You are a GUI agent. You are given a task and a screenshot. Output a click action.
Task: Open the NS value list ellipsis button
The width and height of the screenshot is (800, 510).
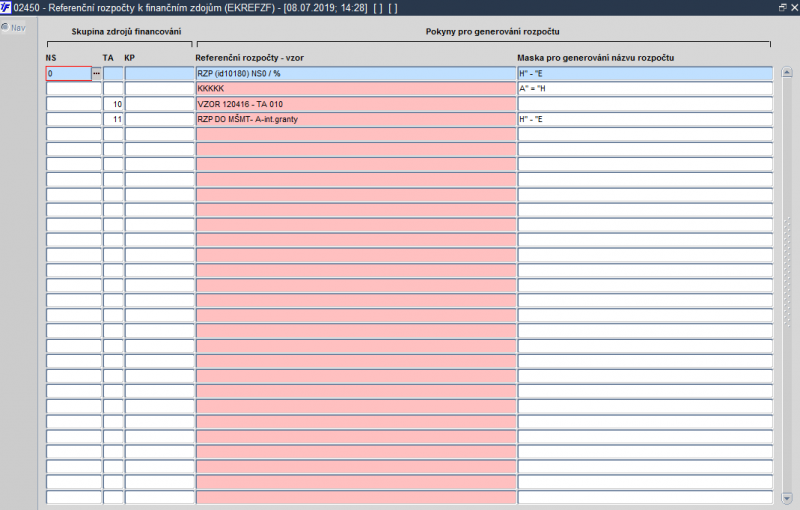[96, 73]
